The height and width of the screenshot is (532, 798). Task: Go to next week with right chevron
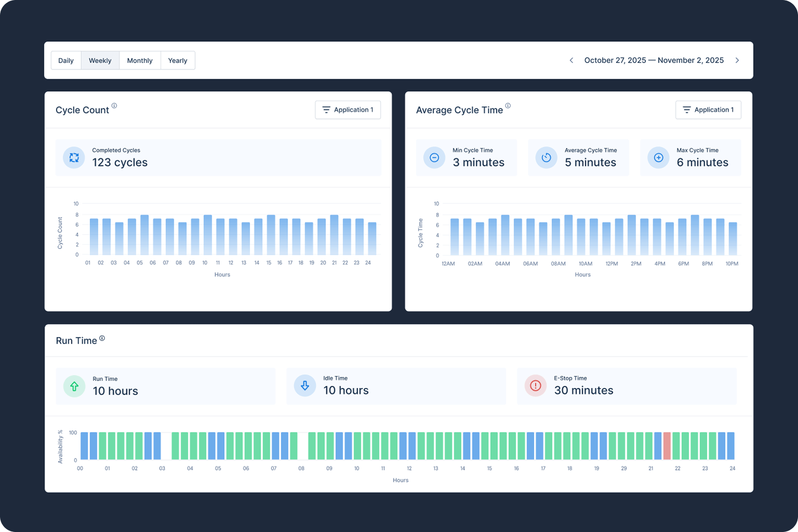point(737,61)
